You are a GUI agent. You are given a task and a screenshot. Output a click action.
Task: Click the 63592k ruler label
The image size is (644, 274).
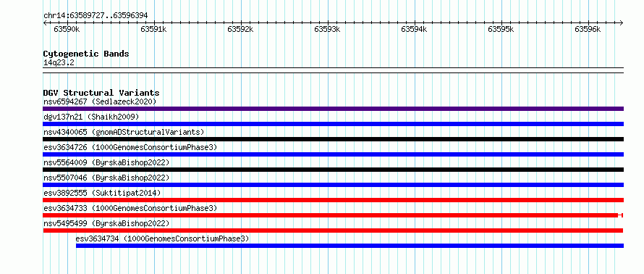[240, 29]
